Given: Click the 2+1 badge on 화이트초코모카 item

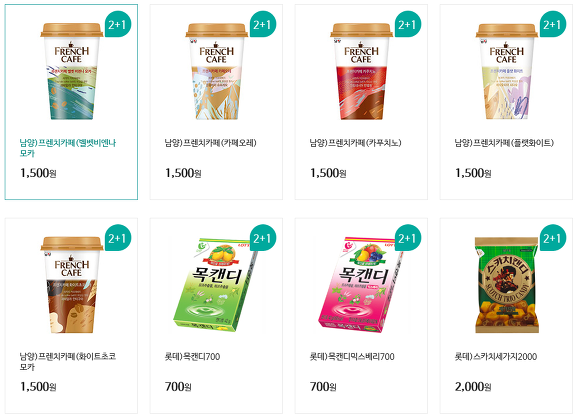Looking at the screenshot, I should coord(118,238).
